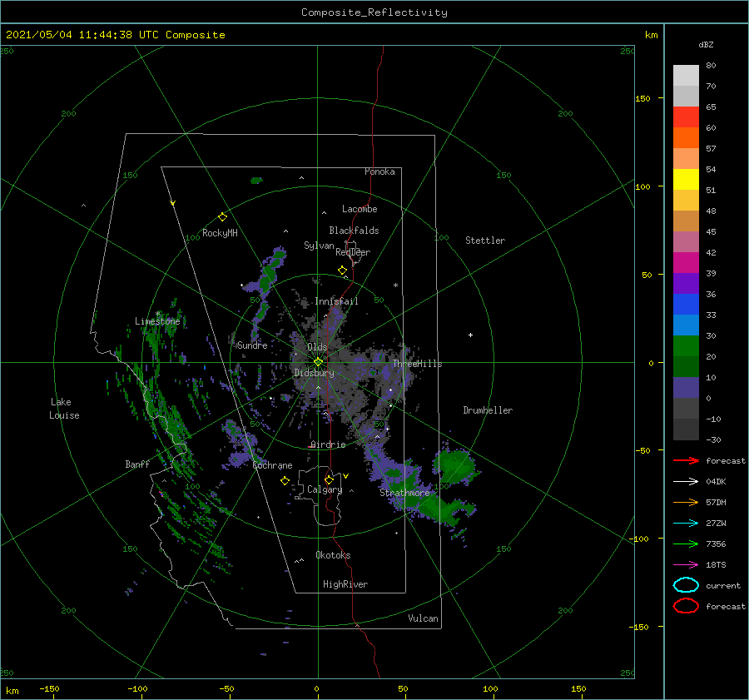The width and height of the screenshot is (749, 700).
Task: Click the Strathmore label
Action: 404,493
